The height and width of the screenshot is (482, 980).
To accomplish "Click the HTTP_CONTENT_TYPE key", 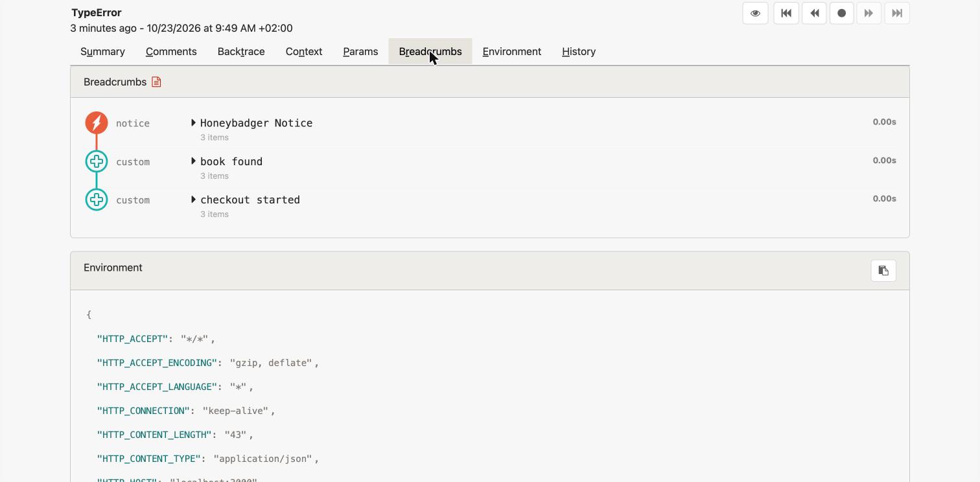I will [x=149, y=459].
